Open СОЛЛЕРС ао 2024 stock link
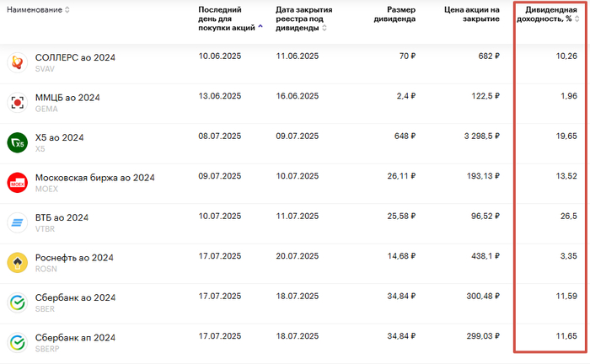 coord(75,57)
